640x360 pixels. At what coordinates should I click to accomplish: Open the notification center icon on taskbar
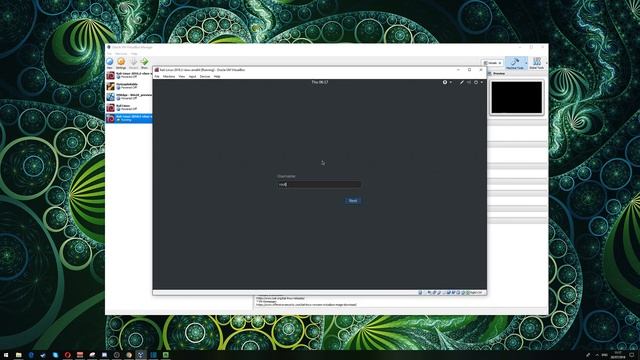pos(632,355)
